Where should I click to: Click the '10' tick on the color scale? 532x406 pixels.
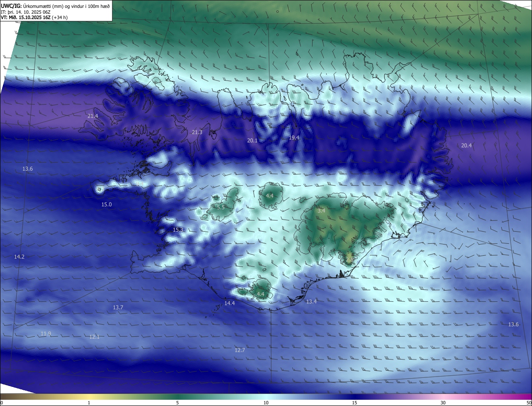(266, 403)
